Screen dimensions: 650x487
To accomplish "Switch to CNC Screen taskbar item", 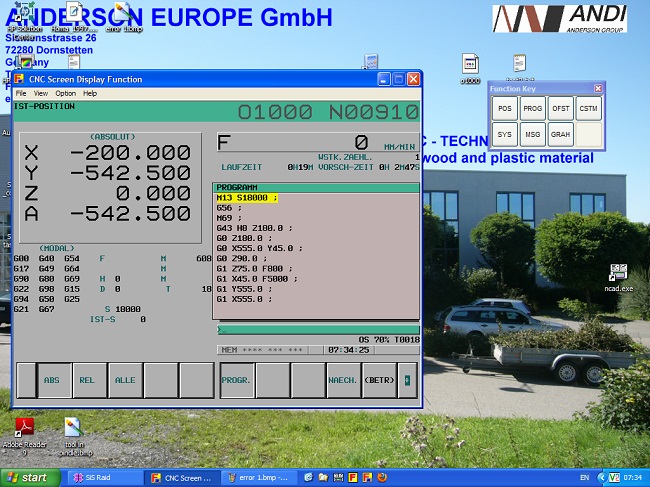I will (x=182, y=478).
